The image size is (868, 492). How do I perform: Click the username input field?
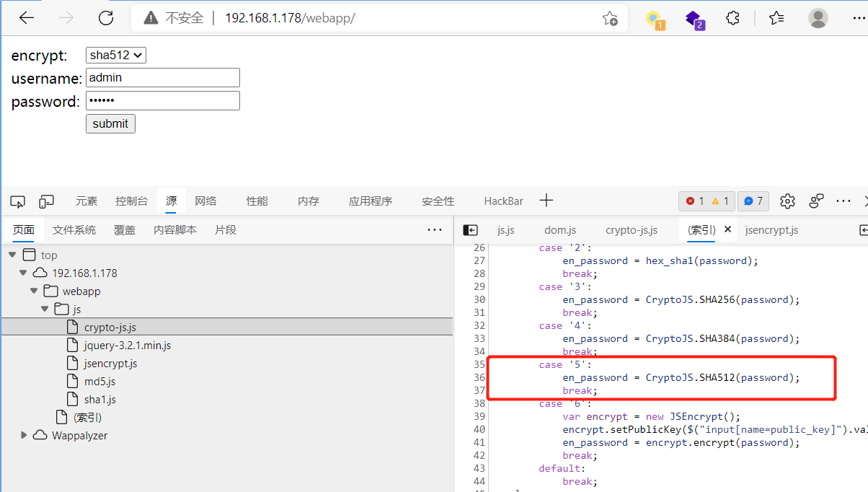[x=163, y=78]
